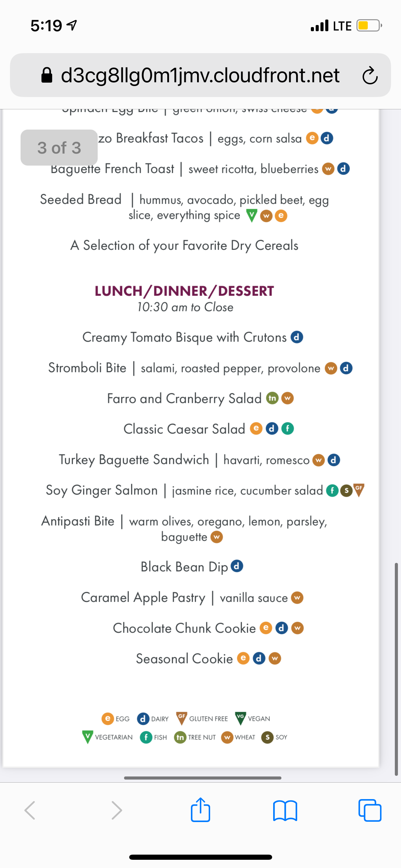The width and height of the screenshot is (401, 868).
Task: Tap the tree nut icon beside Farro Salad
Action: pyautogui.click(x=272, y=398)
